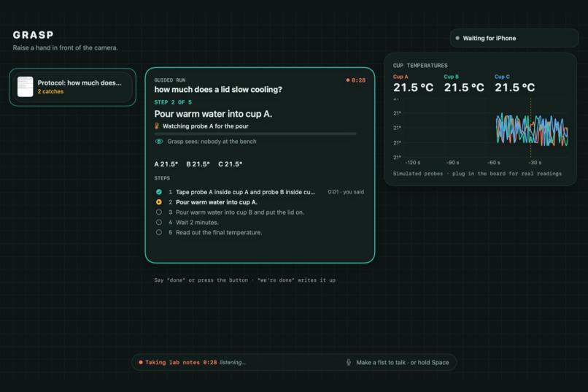Click the 'Simulated probes · plug in the board' note
Screen dimensions: 588x392
[x=477, y=174]
